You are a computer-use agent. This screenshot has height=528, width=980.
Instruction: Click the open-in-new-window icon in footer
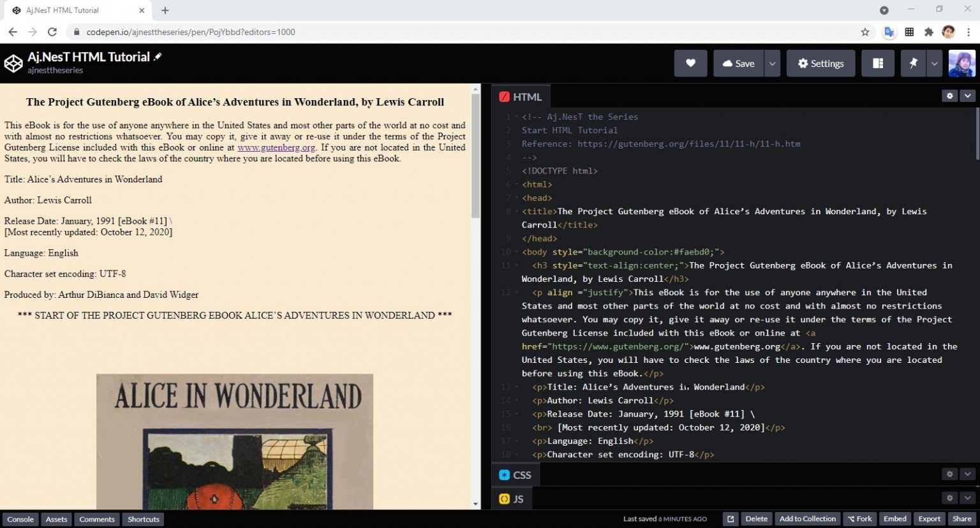coord(731,519)
